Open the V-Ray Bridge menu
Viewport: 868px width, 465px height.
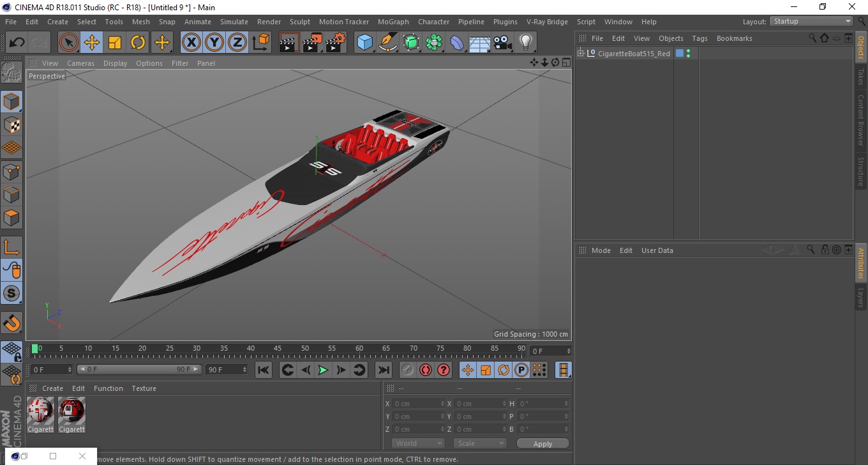point(547,22)
